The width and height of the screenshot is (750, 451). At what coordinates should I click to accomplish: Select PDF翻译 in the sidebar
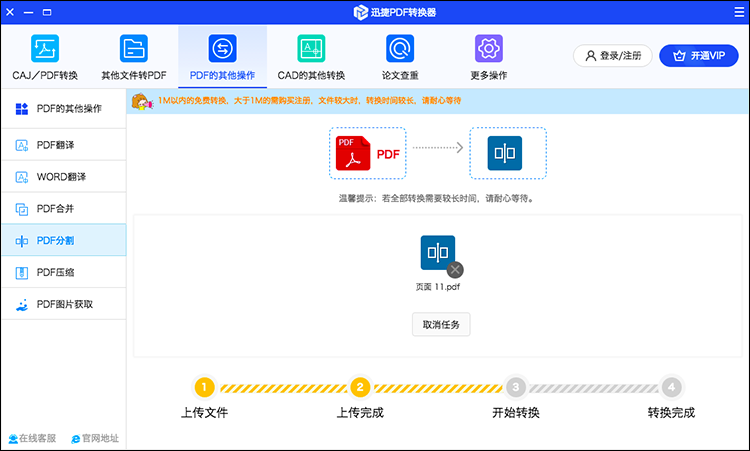(x=64, y=145)
